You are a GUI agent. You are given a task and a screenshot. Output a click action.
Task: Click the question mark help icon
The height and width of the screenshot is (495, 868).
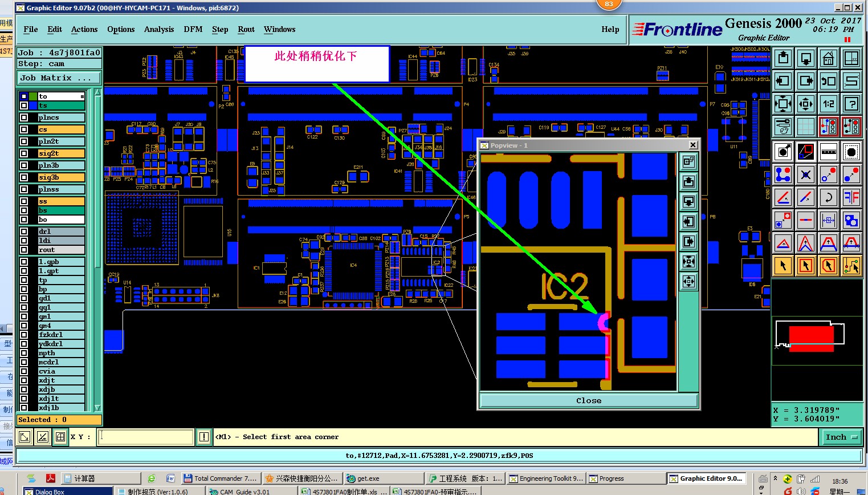click(x=851, y=103)
